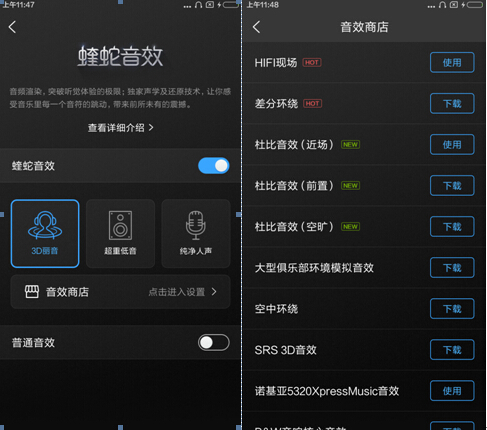
Task: Tap chevron arrow in 音效商店 row
Action: (x=214, y=292)
